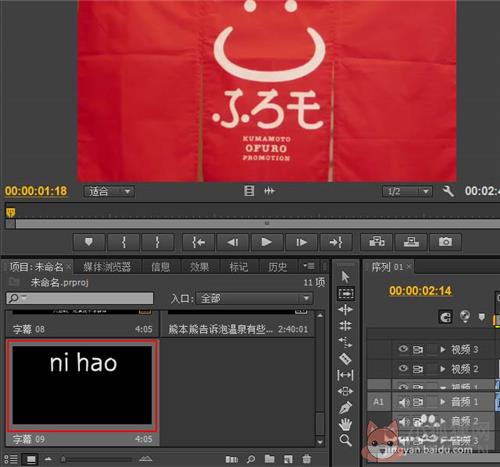Click the monitor zoom scroll bar

tap(257, 223)
